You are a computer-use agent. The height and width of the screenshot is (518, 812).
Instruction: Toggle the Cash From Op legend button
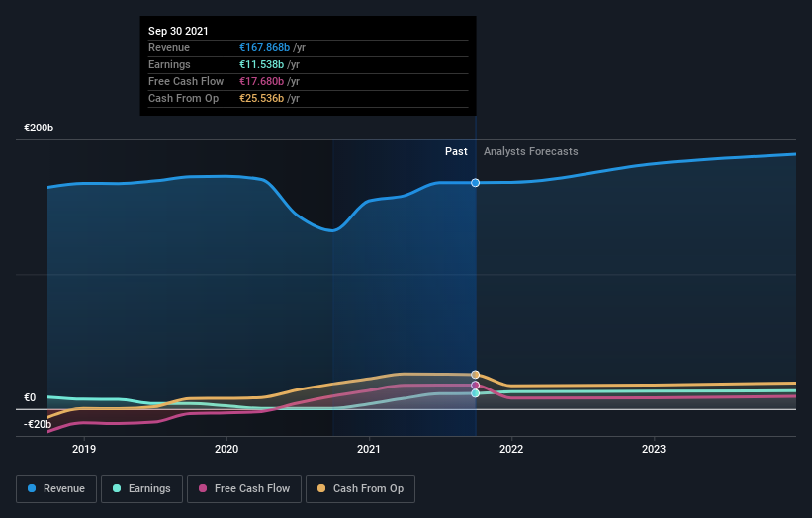tap(360, 489)
